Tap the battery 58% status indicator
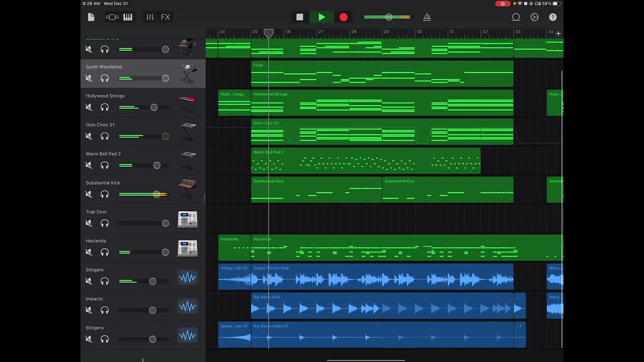644x362 pixels. tap(552, 4)
